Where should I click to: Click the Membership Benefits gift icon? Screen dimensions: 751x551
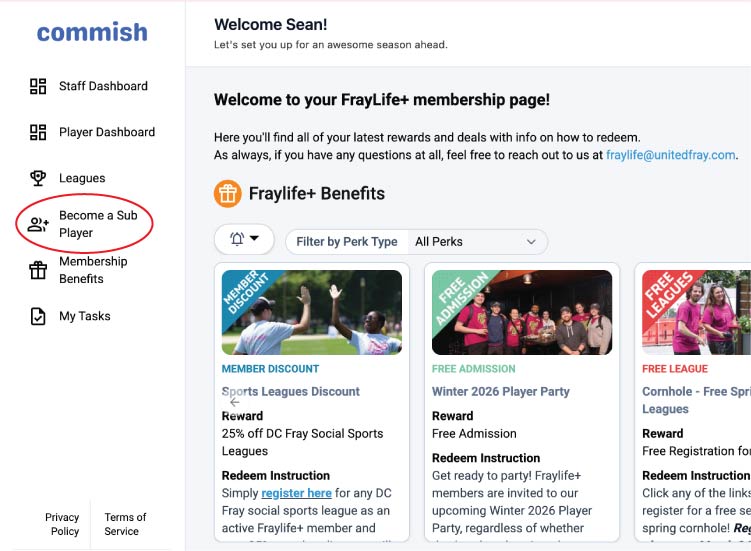[38, 270]
